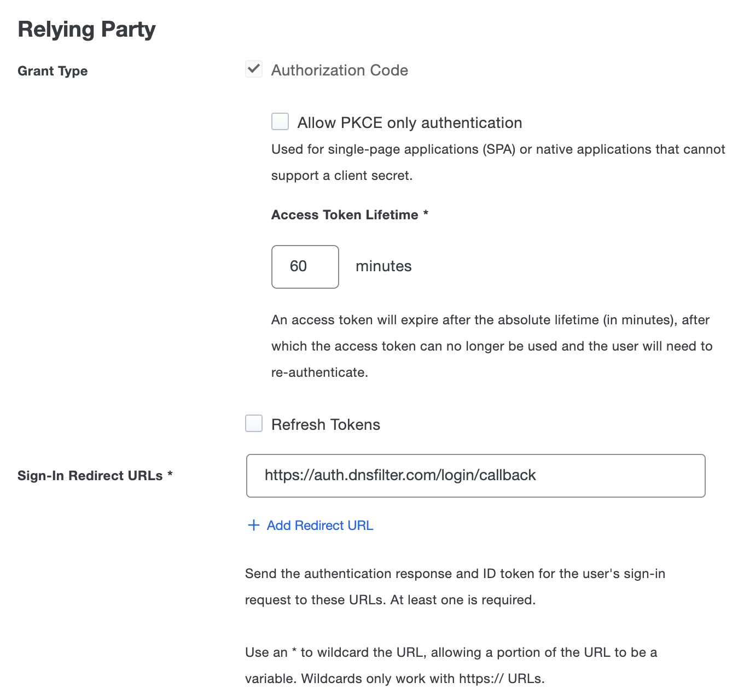Click the Allow PKCE only authentication label
The width and height of the screenshot is (744, 700).
click(x=409, y=122)
